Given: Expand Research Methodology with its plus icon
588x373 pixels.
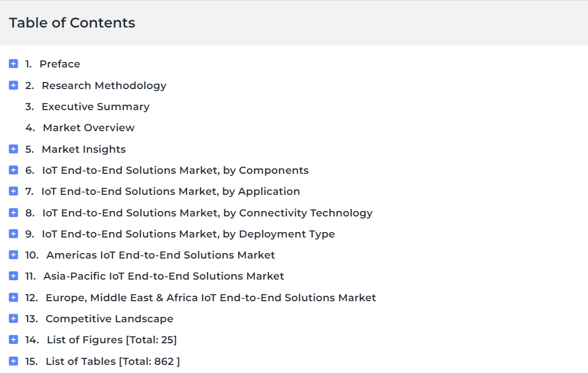Looking at the screenshot, I should click(13, 85).
